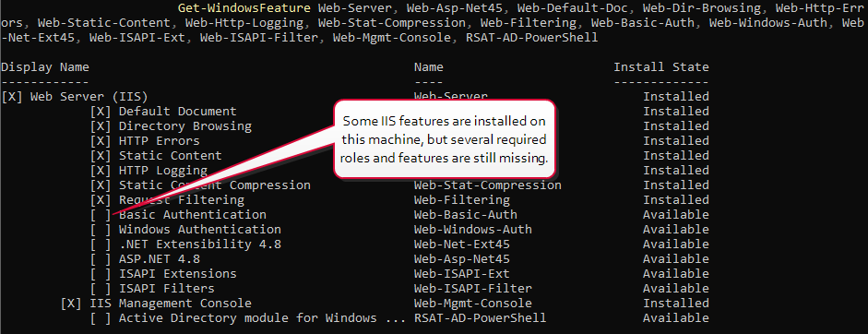
Task: Click the checkbox beside Default Document
Action: pos(101,112)
